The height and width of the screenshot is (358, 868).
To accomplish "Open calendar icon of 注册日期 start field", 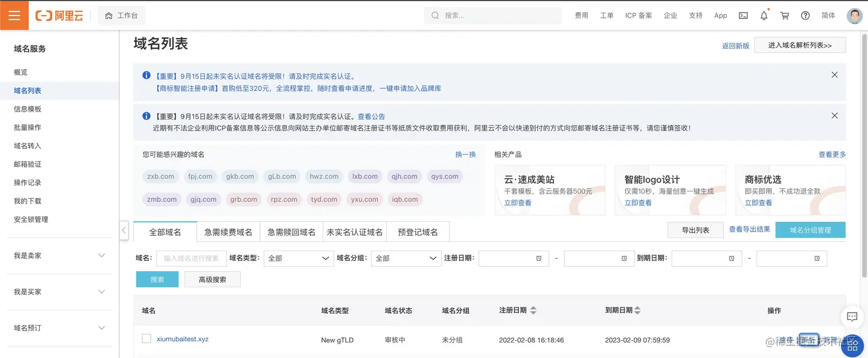I will coord(538,259).
